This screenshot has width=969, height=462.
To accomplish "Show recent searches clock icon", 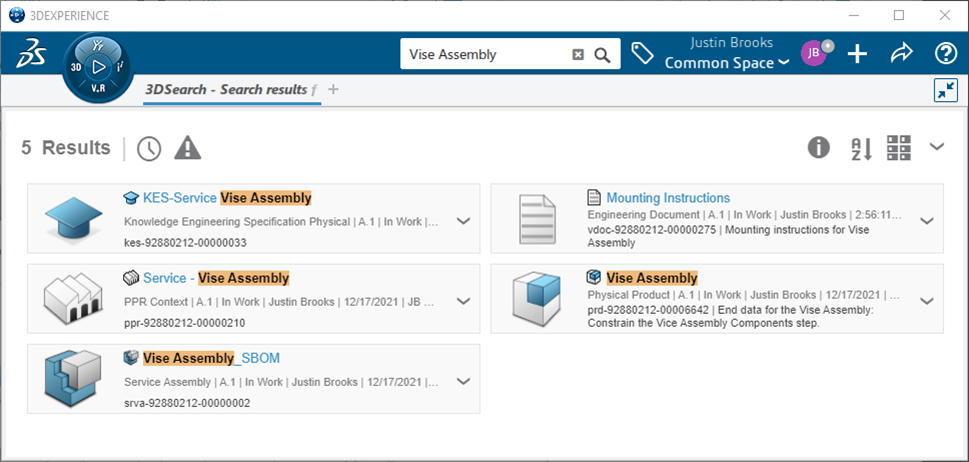I will coord(149,148).
